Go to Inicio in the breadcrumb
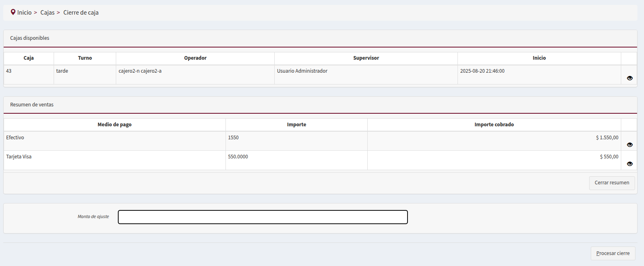Viewport: 644px width, 266px height. click(24, 13)
